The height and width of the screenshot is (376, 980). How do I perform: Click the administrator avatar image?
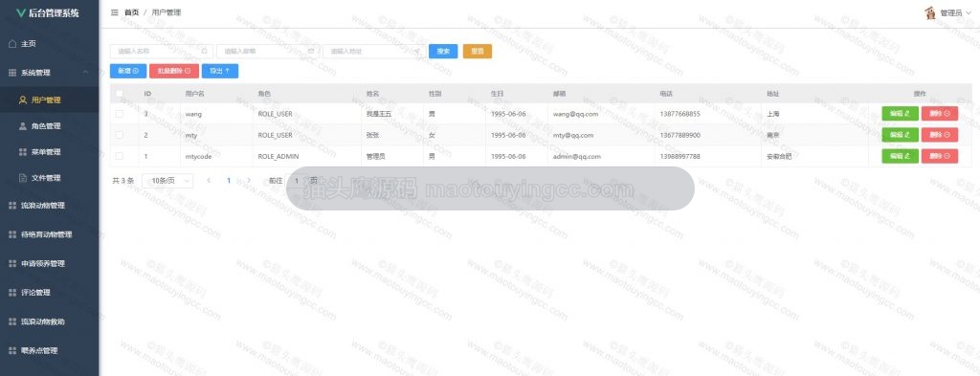click(930, 12)
